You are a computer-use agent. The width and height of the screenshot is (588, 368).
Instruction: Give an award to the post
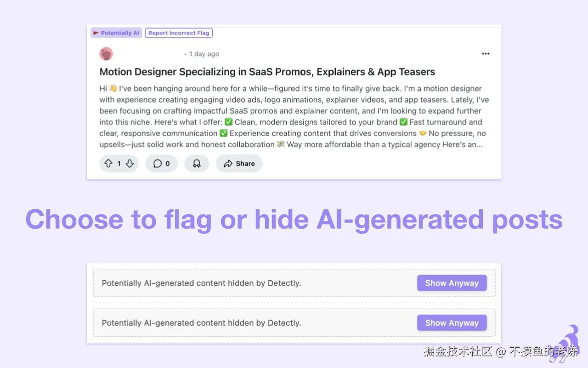[197, 163]
